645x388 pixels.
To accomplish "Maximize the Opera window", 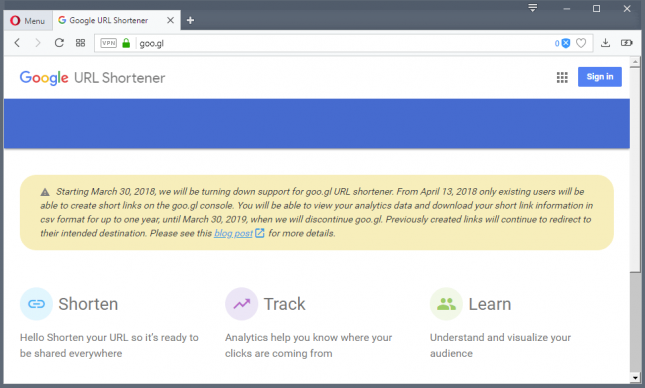I will [x=596, y=9].
